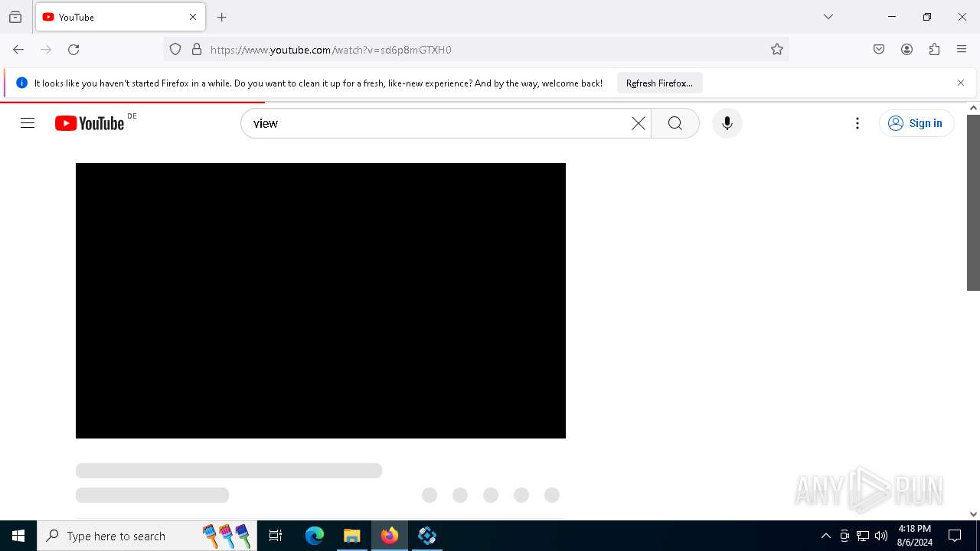
Task: List all tabs dropdown arrow
Action: tap(828, 17)
